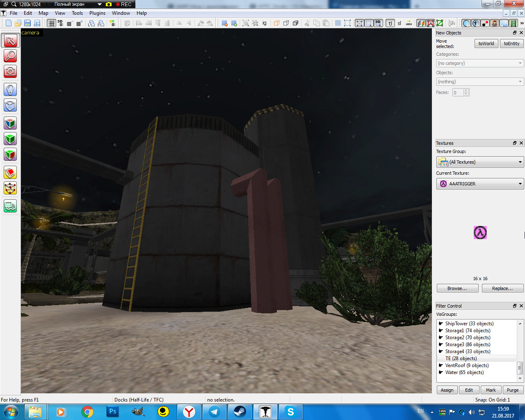The image size is (525, 420).
Task: Pick the wireframe cube Block tool
Action: (10, 105)
